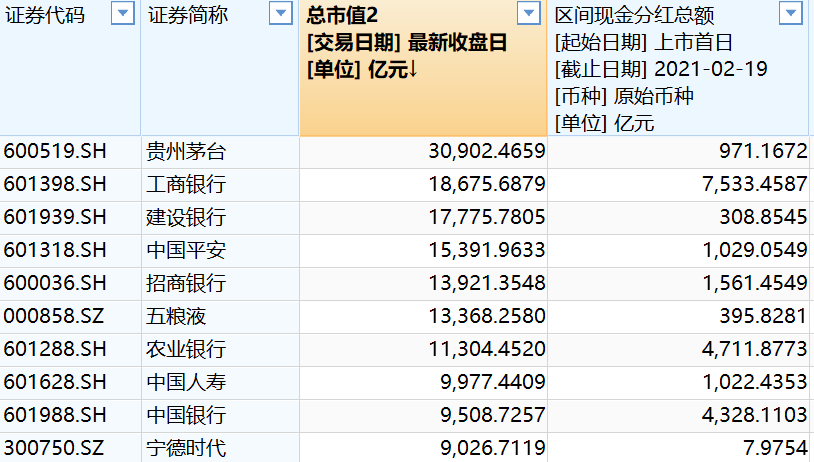Select market value 13,368.2580
814x462 pixels.
424,316
